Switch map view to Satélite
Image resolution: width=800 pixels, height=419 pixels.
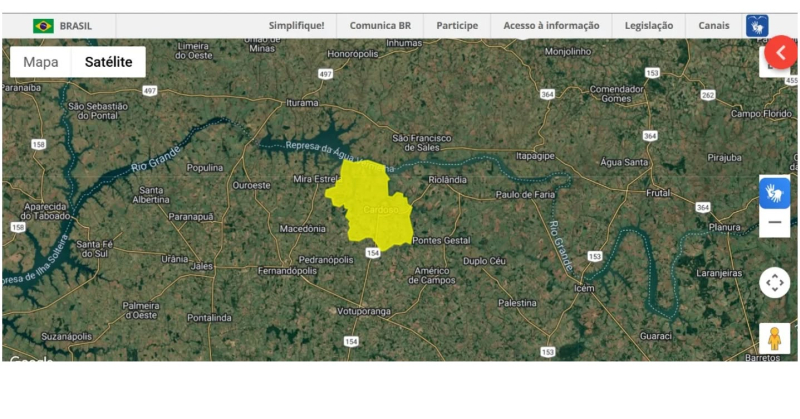109,62
